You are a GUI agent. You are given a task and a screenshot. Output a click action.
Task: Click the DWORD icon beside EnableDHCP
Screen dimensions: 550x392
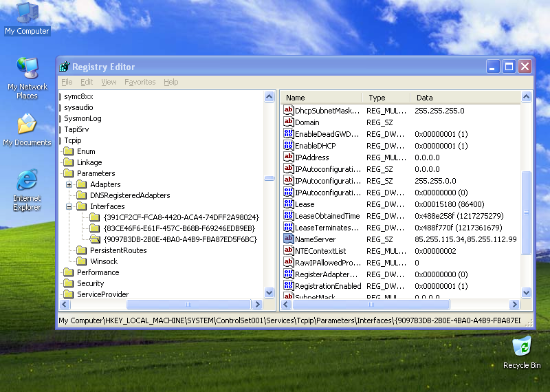point(288,145)
